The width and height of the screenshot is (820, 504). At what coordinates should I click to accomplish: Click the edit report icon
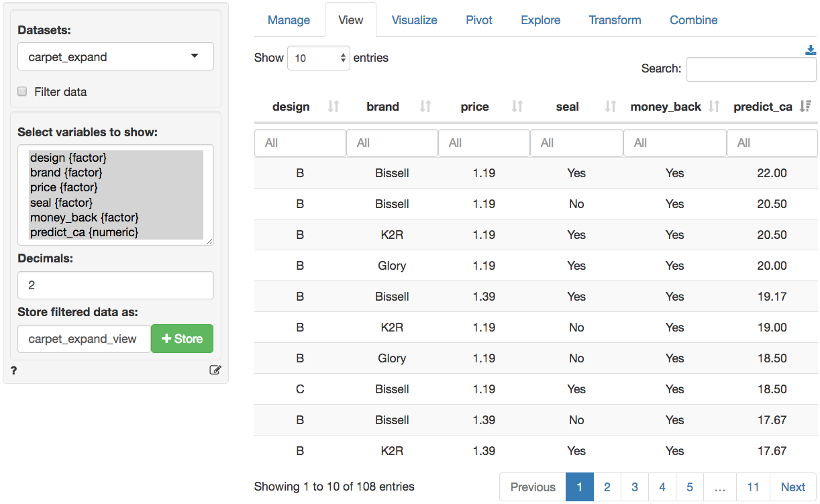215,370
